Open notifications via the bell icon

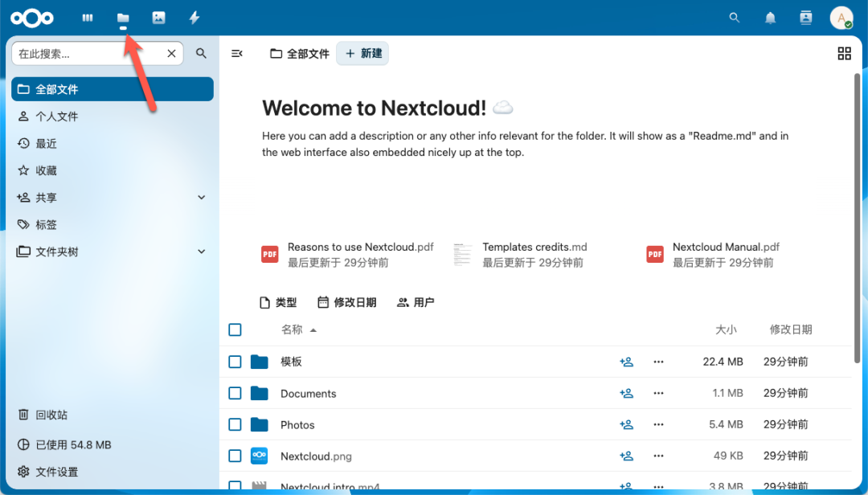pos(770,18)
